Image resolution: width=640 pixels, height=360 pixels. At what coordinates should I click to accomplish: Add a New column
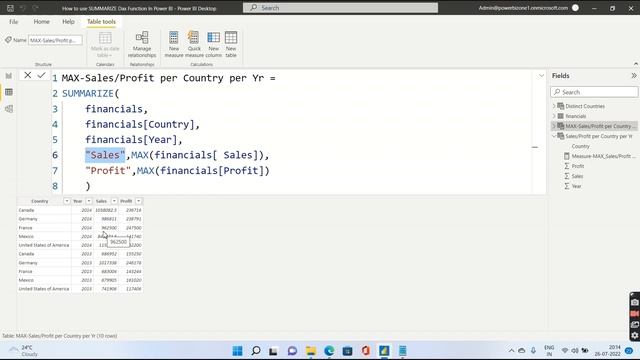coord(213,44)
